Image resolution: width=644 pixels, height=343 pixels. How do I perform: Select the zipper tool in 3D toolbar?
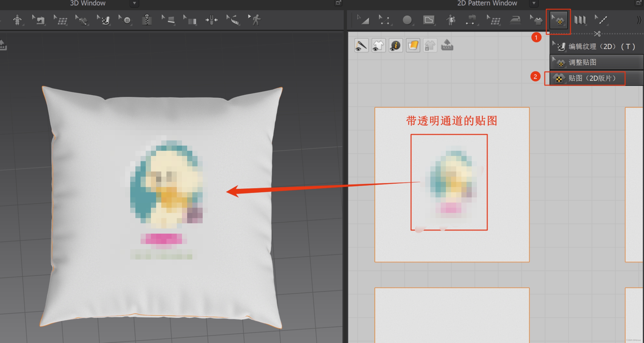(147, 20)
